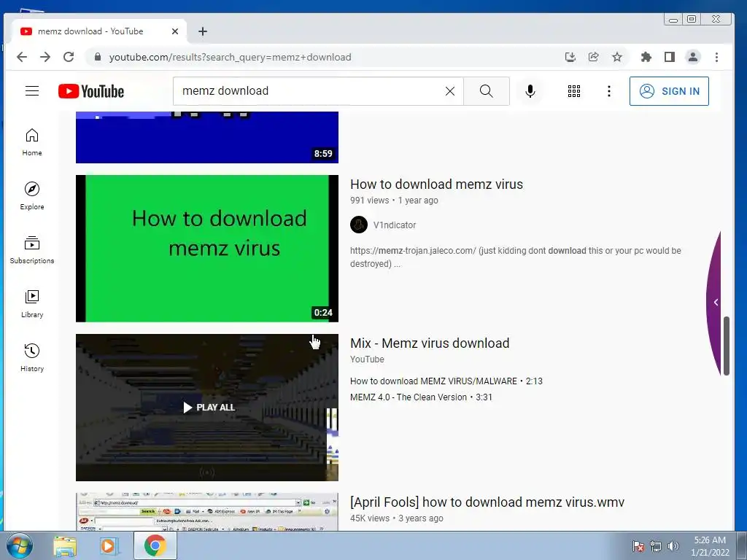Open Explore in the sidebar
The width and height of the screenshot is (747, 560).
coord(32,196)
